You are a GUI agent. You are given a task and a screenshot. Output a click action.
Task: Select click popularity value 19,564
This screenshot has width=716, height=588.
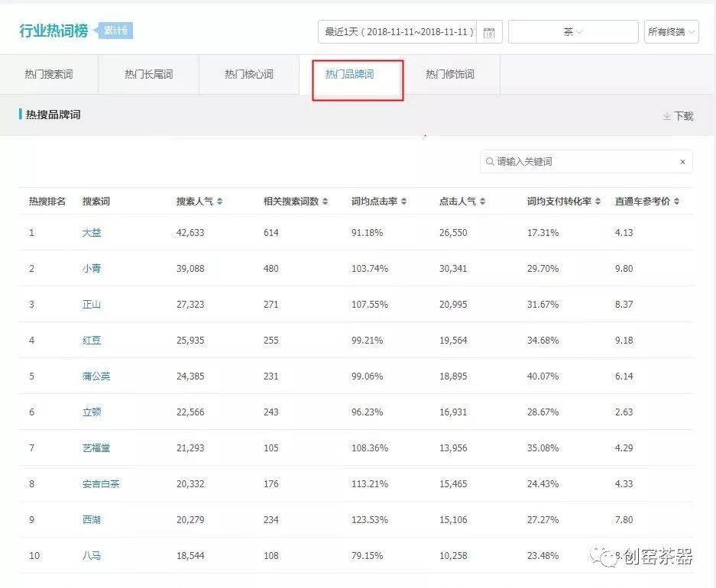point(453,341)
